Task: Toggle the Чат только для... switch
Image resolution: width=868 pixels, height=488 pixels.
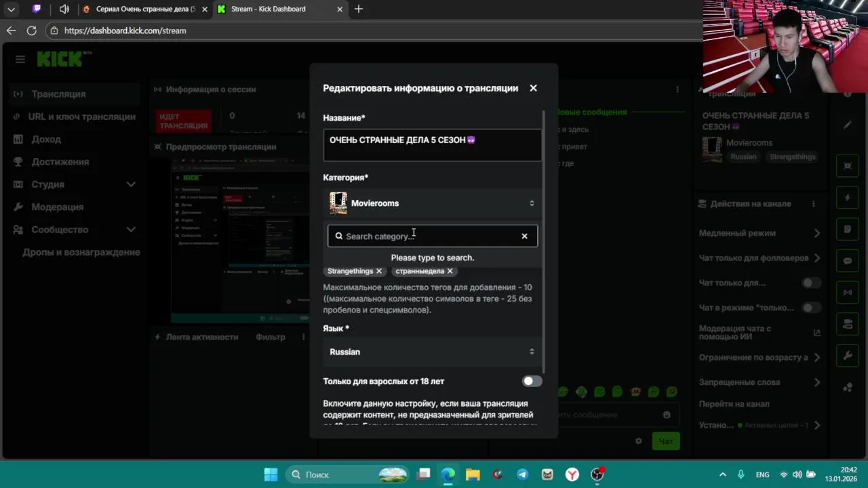Action: coord(811,283)
